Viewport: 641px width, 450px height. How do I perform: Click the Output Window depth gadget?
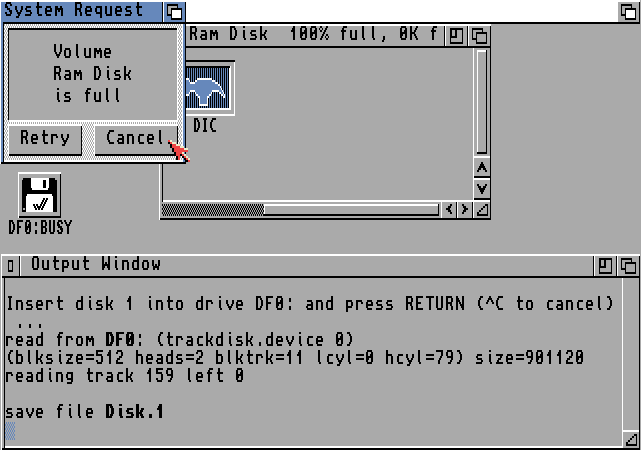point(628,266)
